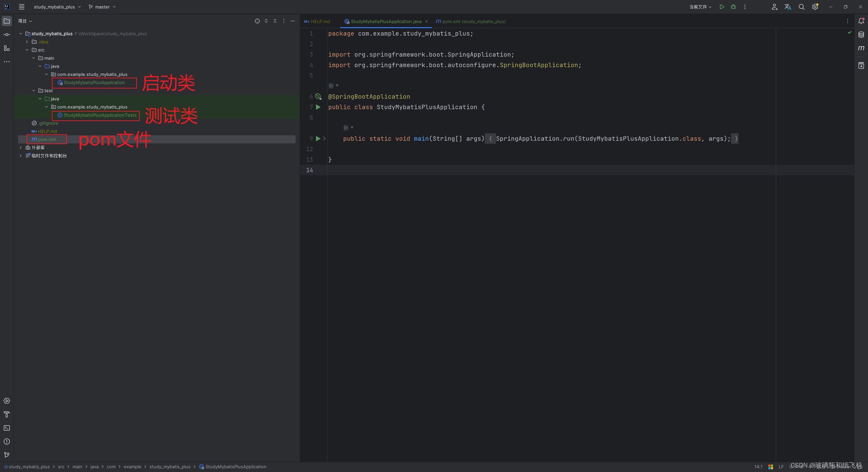Select .gitignore file in tree
868x472 pixels.
pos(45,123)
